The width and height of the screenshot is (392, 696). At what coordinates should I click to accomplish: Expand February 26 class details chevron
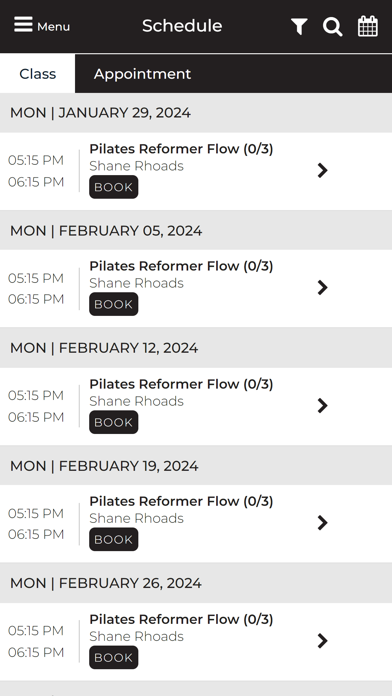click(323, 641)
